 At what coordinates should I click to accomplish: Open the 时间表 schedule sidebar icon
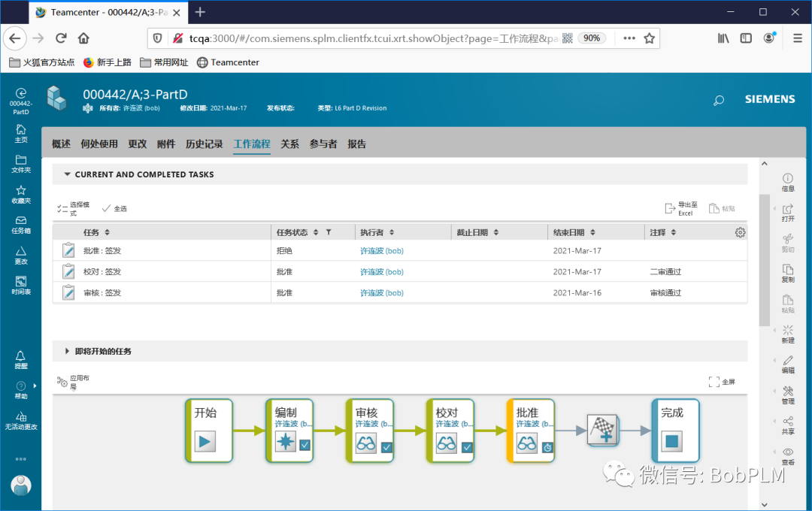pyautogui.click(x=21, y=286)
